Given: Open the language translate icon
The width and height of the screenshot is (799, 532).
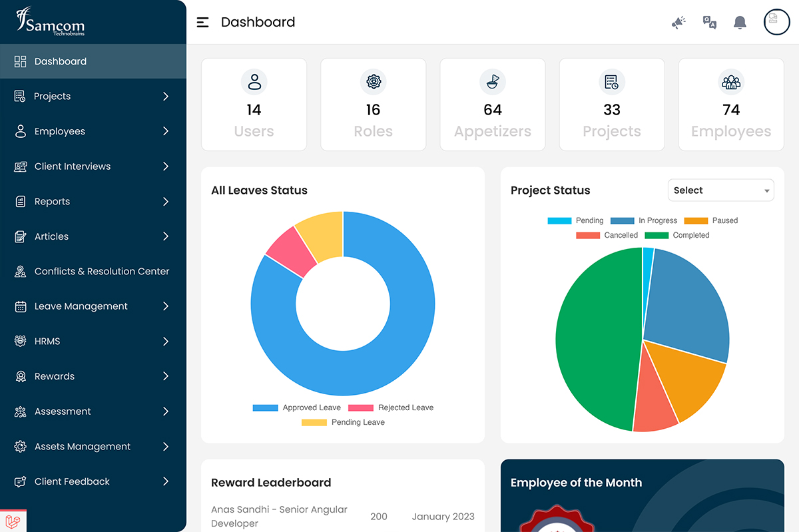Looking at the screenshot, I should [x=710, y=23].
